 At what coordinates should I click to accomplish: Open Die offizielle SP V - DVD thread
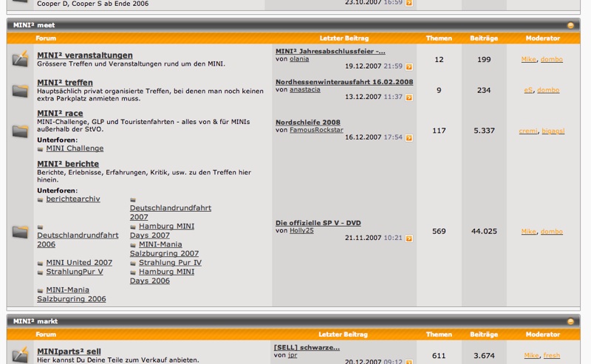[x=318, y=223]
